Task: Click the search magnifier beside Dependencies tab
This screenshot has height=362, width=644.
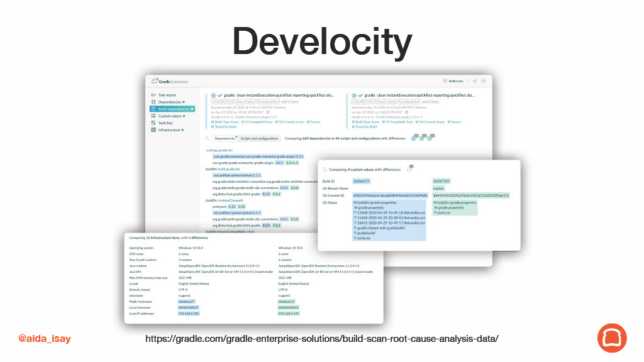Action: (207, 138)
